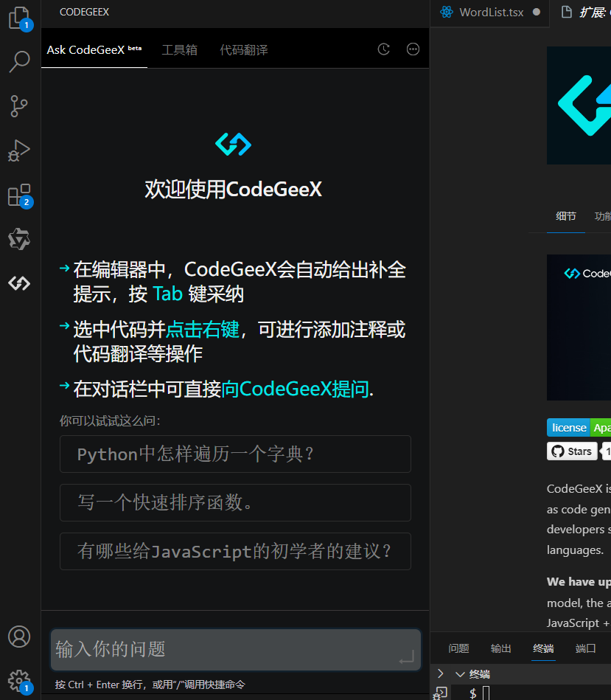Click the Ctrl + Enter hint text
This screenshot has height=700, width=611.
[150, 685]
